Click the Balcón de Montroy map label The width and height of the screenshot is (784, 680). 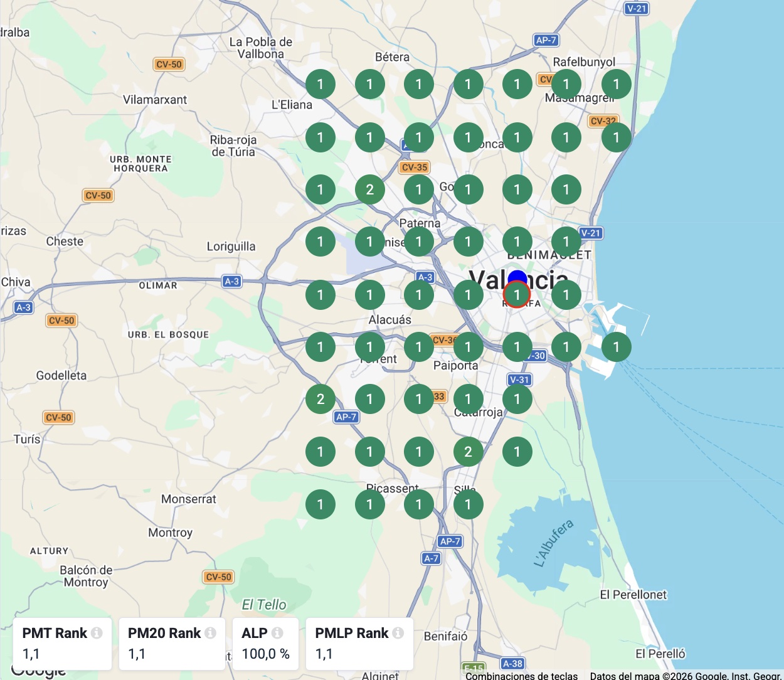click(86, 576)
